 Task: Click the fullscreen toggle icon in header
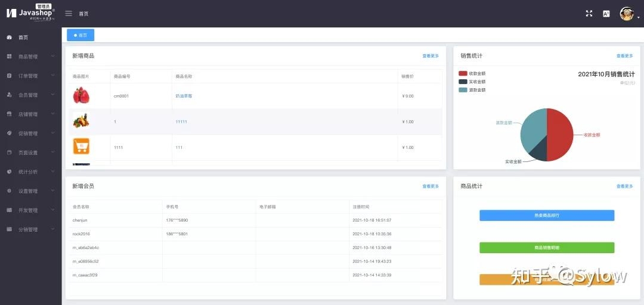click(589, 13)
